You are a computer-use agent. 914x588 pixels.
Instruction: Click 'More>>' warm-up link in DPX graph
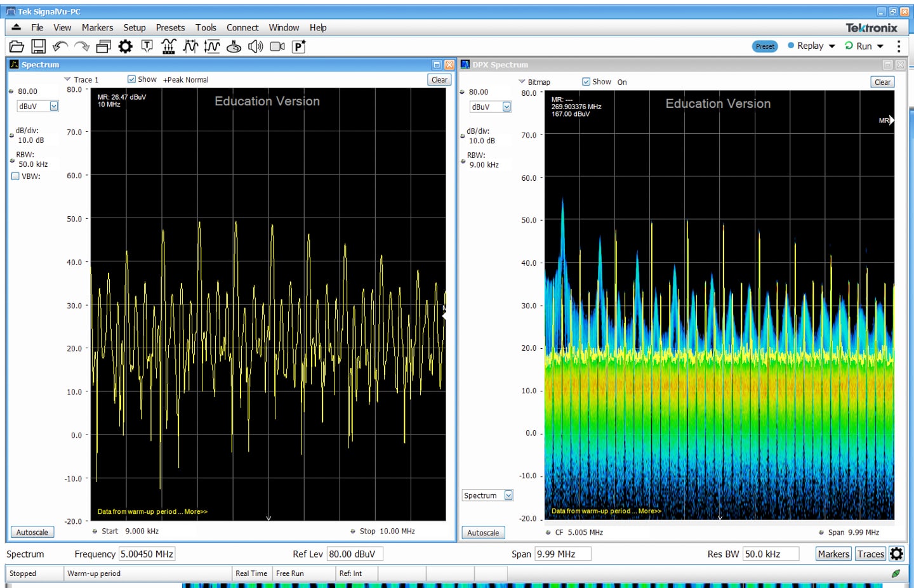point(650,511)
